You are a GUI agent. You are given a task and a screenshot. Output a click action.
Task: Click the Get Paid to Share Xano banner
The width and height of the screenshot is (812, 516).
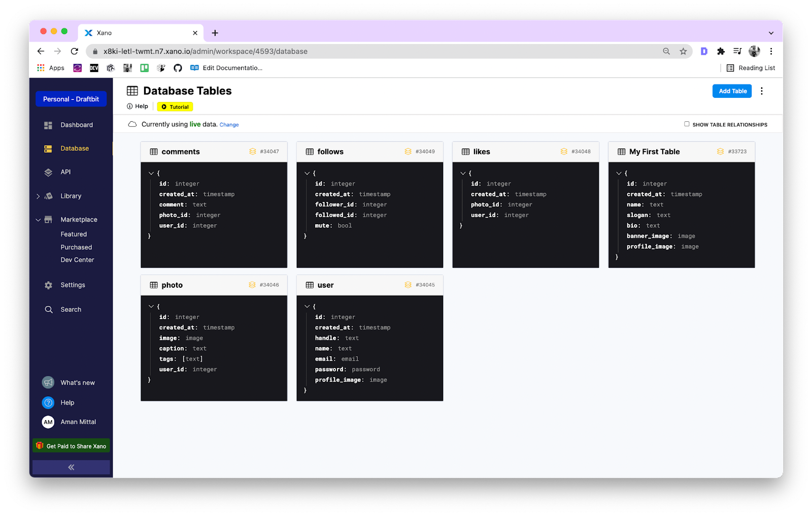click(x=71, y=445)
